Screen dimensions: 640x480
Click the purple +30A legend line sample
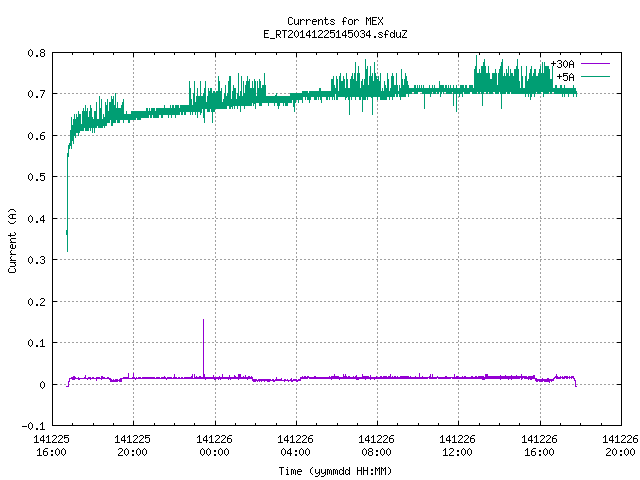595,64
